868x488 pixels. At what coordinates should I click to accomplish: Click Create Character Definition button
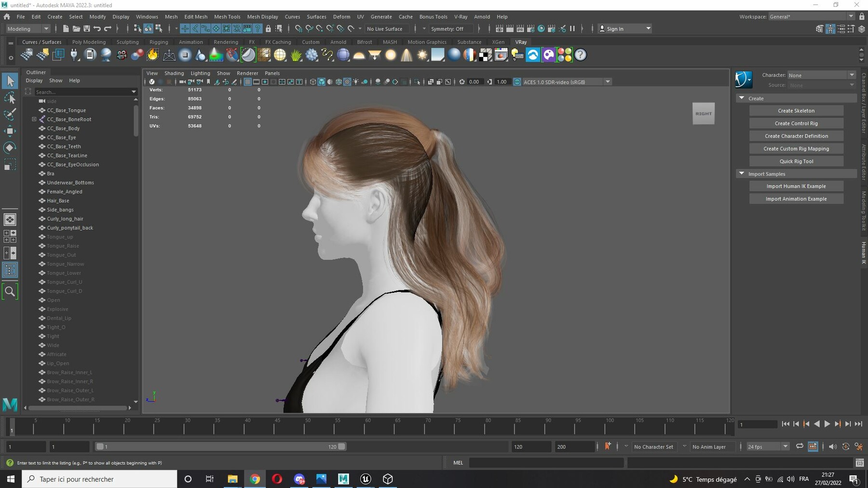796,136
